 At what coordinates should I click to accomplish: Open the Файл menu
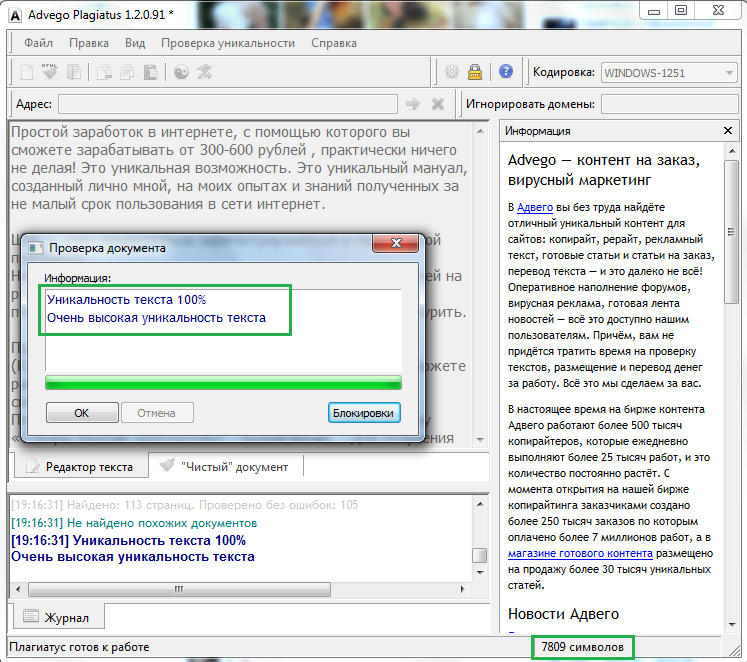pyautogui.click(x=39, y=43)
